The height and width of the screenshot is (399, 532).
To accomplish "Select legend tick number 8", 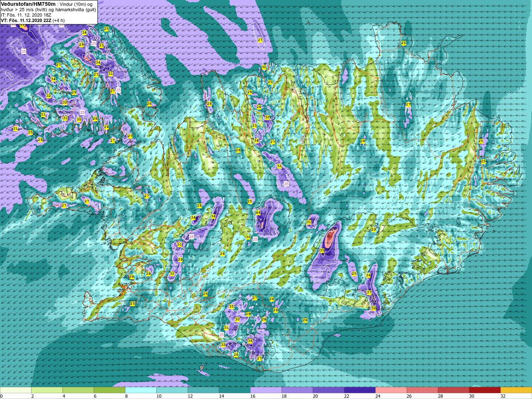I will [x=127, y=396].
